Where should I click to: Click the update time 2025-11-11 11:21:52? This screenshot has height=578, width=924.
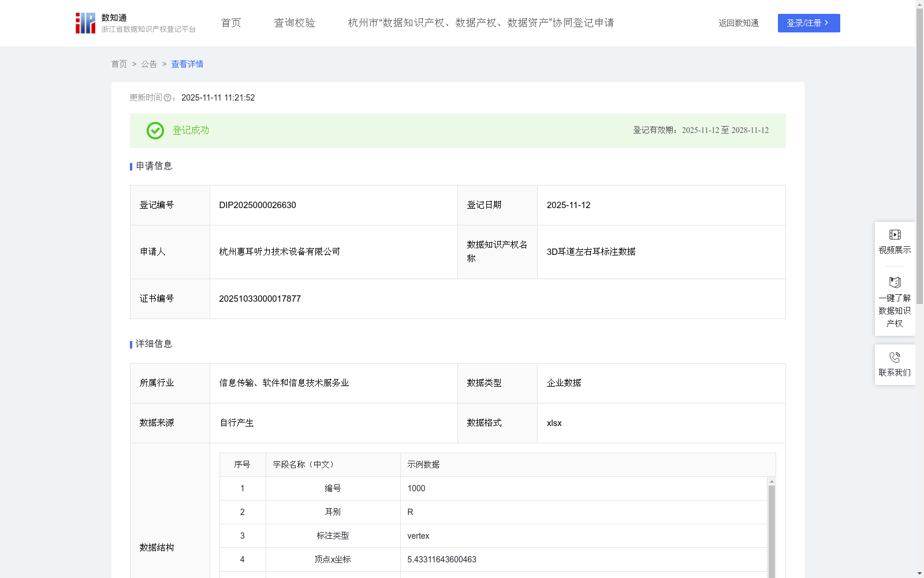pos(218,98)
